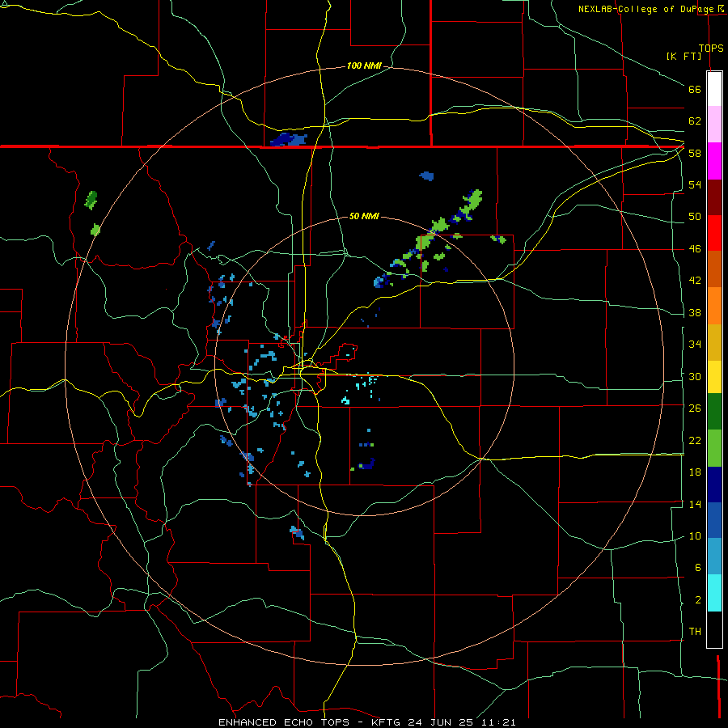Click the legend value "42"
This screenshot has width=728, height=728.
click(x=695, y=281)
